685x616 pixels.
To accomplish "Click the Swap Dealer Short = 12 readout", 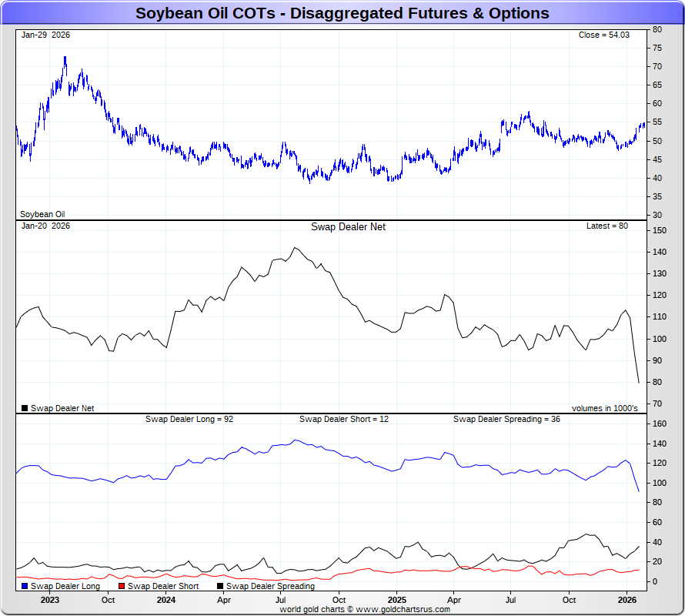I will [344, 419].
